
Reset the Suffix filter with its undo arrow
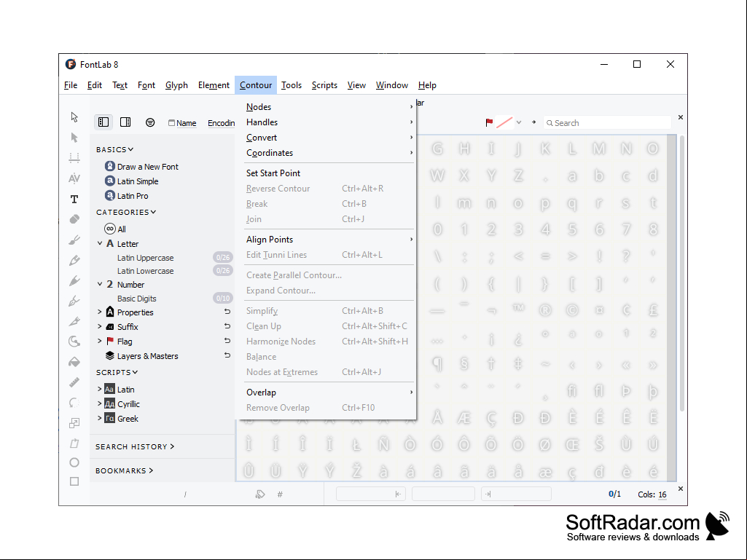pos(227,326)
